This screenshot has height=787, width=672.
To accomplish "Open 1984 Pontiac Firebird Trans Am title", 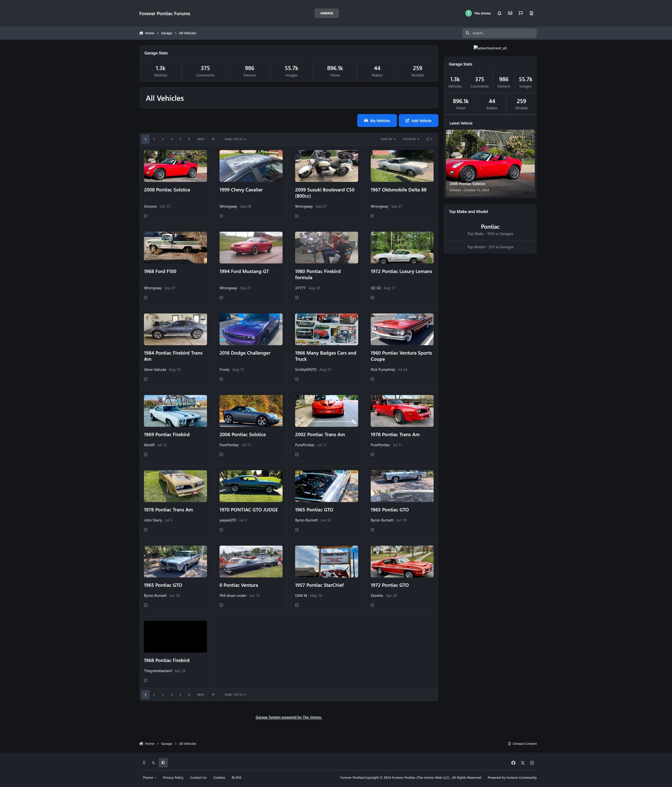I will [173, 356].
